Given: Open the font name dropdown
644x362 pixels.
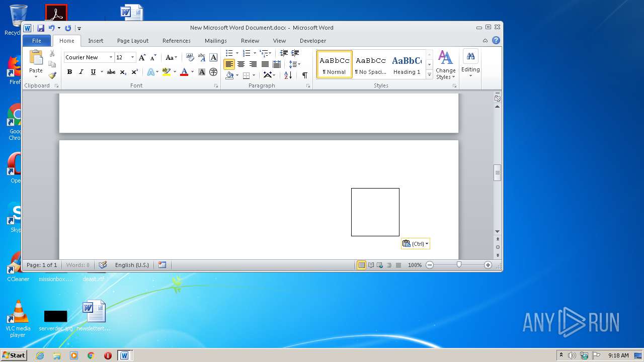Looking at the screenshot, I should click(x=111, y=57).
